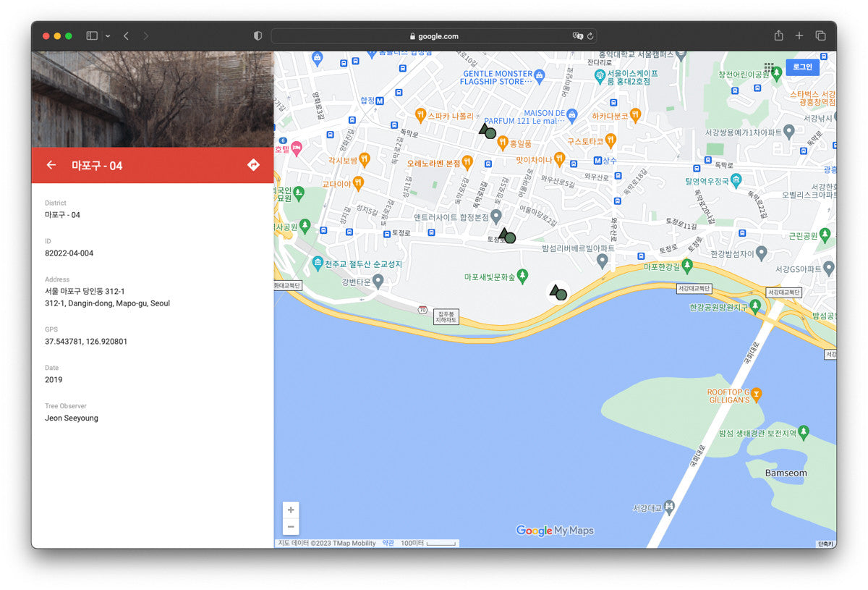Click the privacy shield icon
The image size is (868, 590).
click(258, 35)
